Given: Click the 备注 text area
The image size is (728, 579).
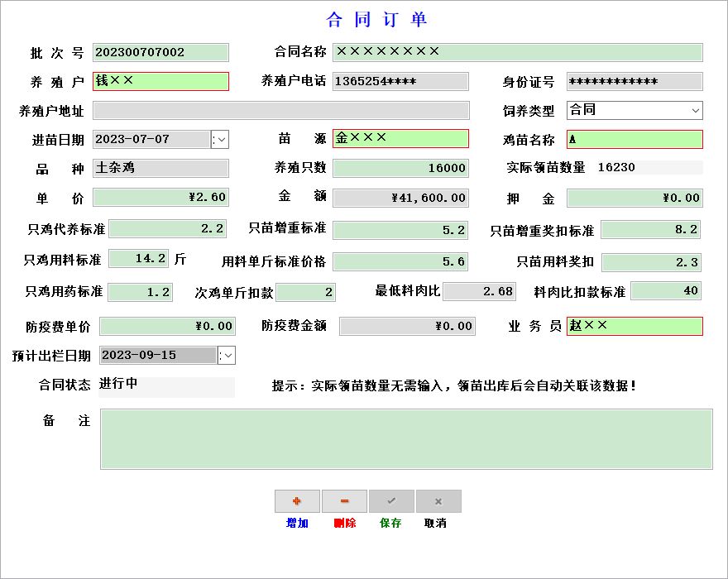Looking at the screenshot, I should (x=406, y=439).
